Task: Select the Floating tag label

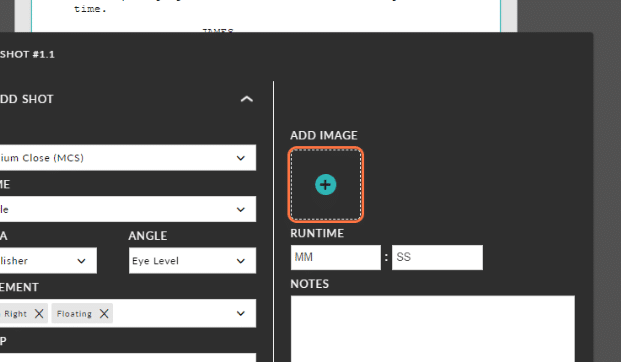Action: [x=74, y=314]
